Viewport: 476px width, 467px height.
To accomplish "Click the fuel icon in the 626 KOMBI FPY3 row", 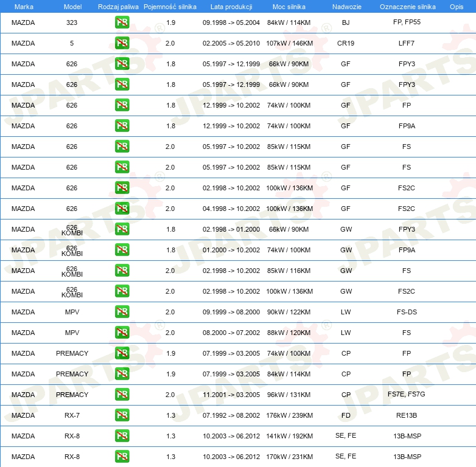I will (122, 229).
